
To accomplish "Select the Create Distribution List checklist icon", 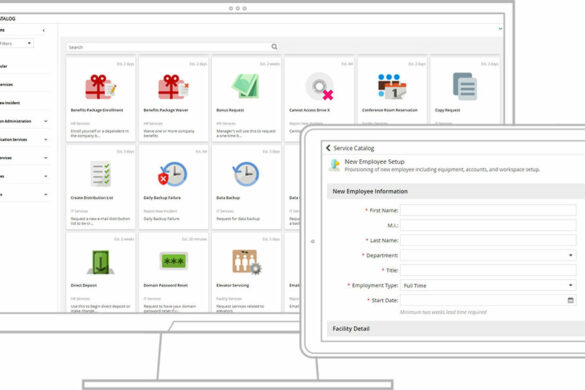I will [101, 174].
